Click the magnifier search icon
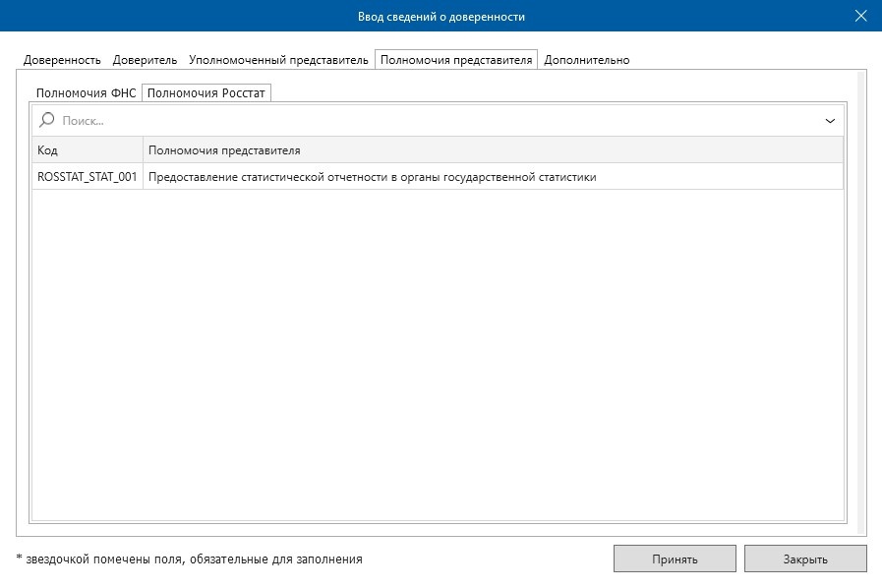Viewport: 882px width, 588px height. point(46,120)
